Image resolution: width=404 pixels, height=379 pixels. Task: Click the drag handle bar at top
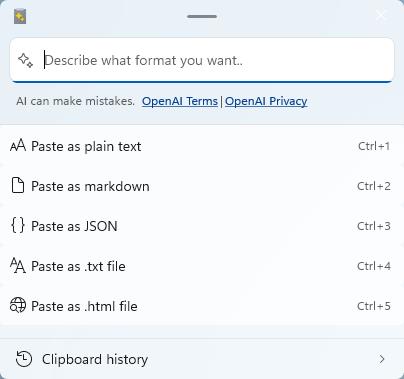[x=202, y=16]
